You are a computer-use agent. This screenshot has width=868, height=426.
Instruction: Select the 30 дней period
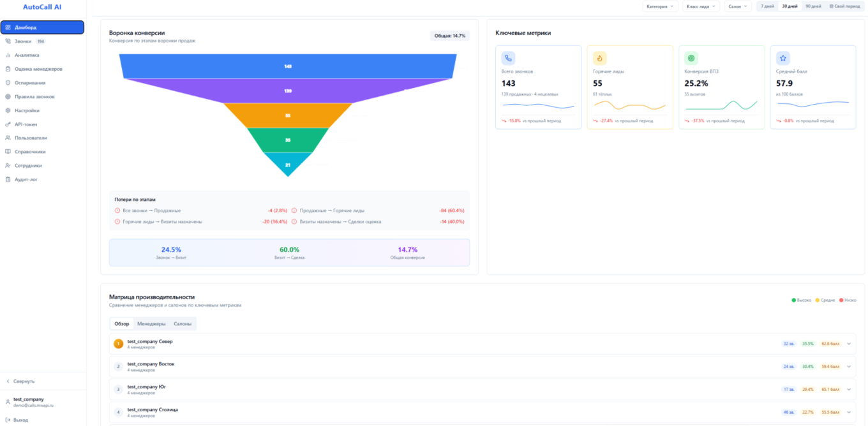(789, 6)
